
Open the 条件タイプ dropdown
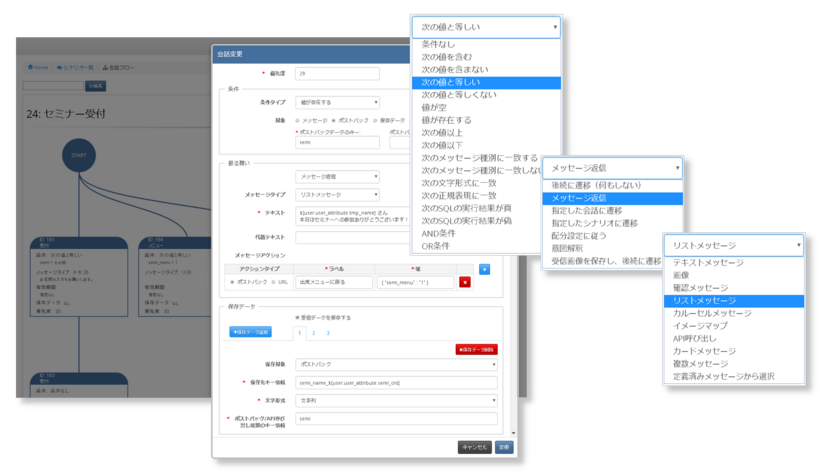tap(338, 102)
